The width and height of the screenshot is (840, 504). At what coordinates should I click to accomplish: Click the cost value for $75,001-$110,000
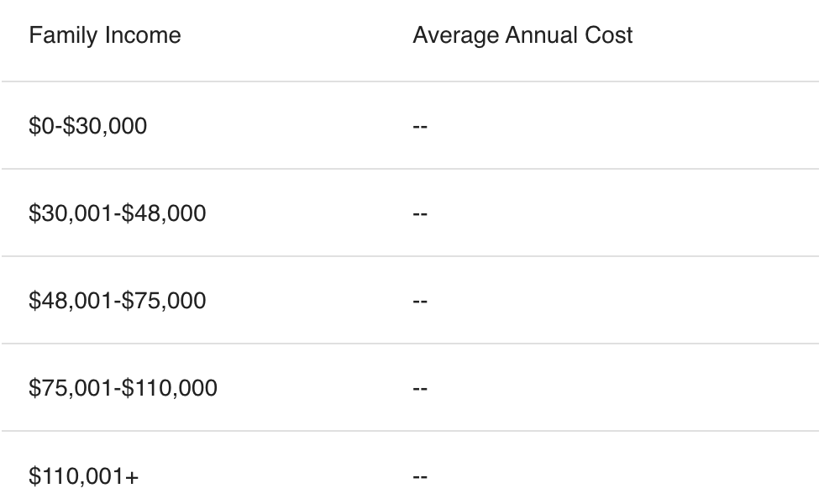tap(420, 388)
